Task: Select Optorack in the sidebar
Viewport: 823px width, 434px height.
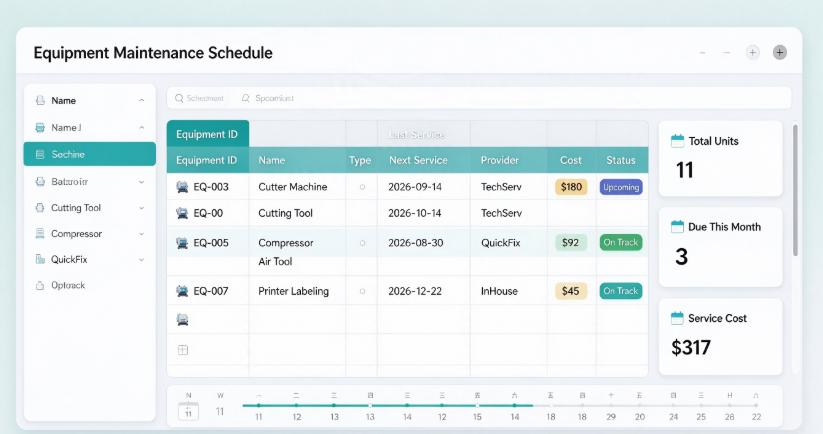Action: [x=68, y=285]
